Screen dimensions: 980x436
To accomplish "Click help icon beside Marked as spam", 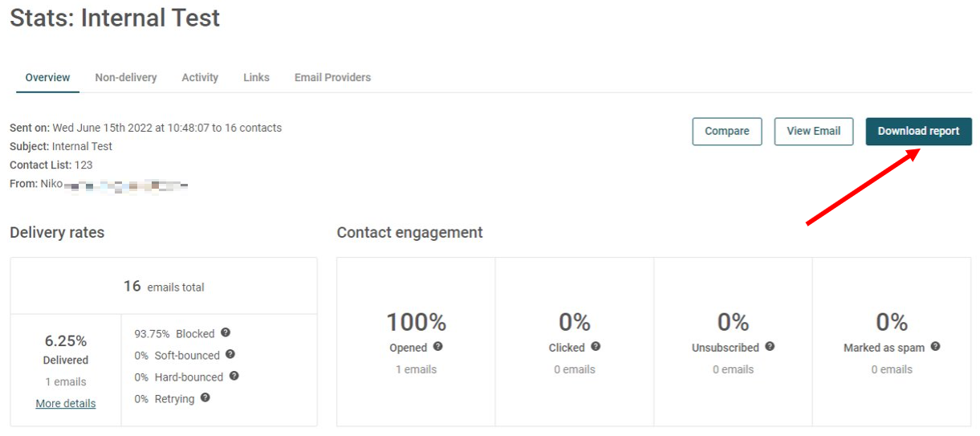I will point(935,347).
